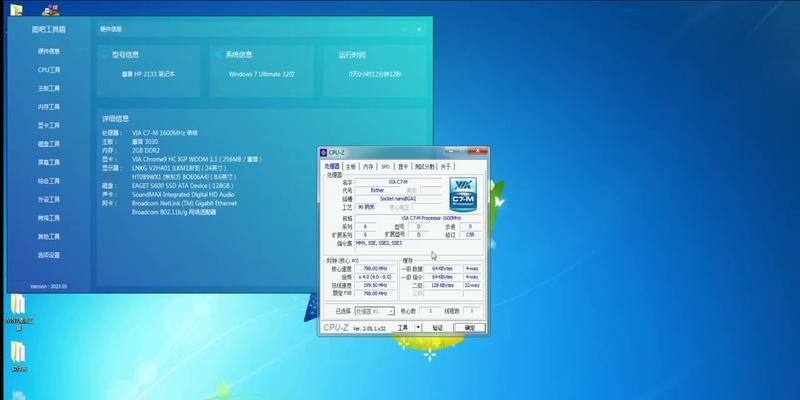Click the 运行时间 card heading
This screenshot has height=400, width=800.
(352, 55)
